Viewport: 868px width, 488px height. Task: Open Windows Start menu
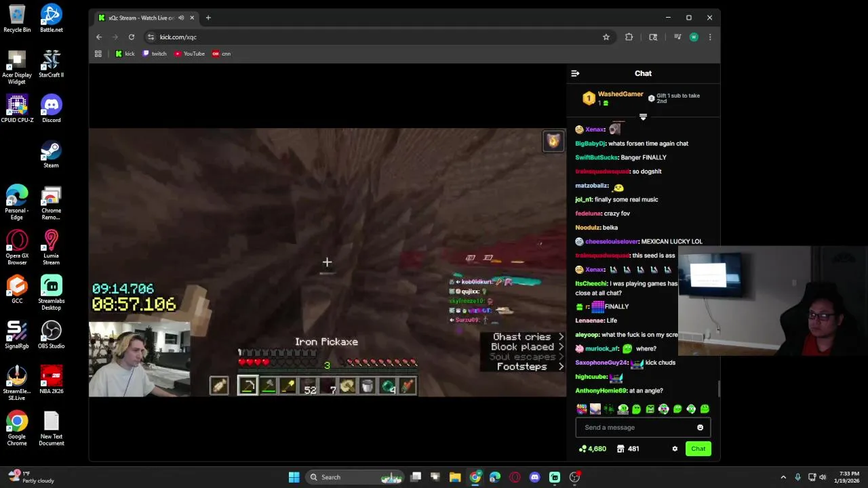[294, 477]
